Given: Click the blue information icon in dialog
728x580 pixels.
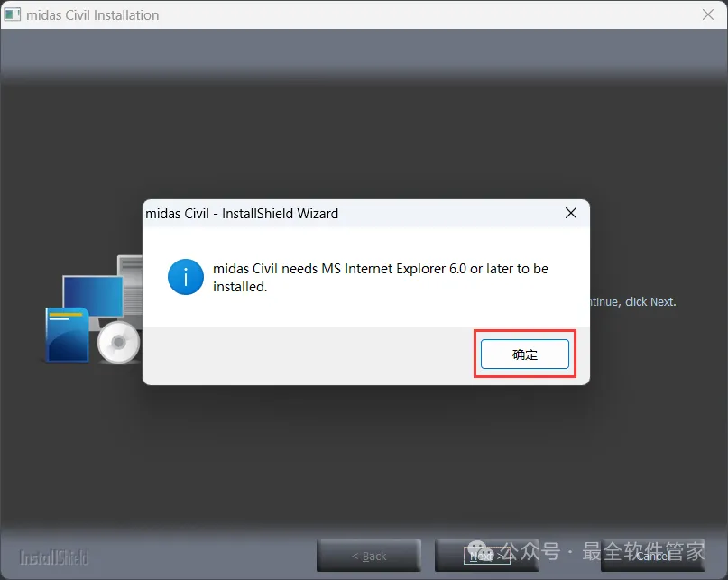Looking at the screenshot, I should (x=185, y=277).
